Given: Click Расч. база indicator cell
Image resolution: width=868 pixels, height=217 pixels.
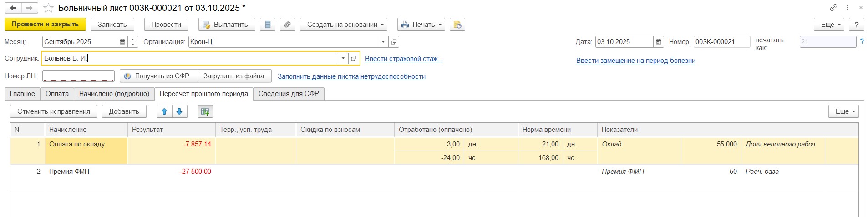Looking at the screenshot, I should (762, 172).
